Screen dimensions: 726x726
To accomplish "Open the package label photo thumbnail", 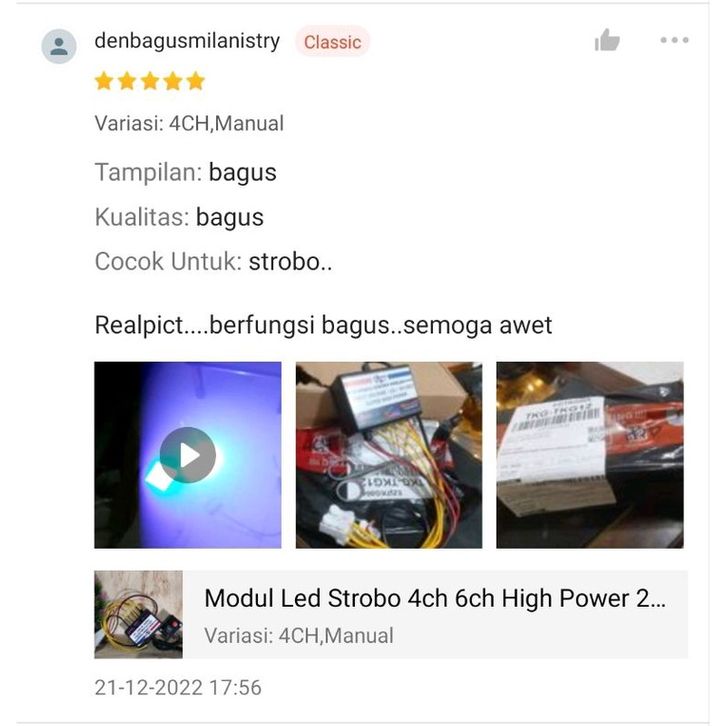I will [x=590, y=455].
